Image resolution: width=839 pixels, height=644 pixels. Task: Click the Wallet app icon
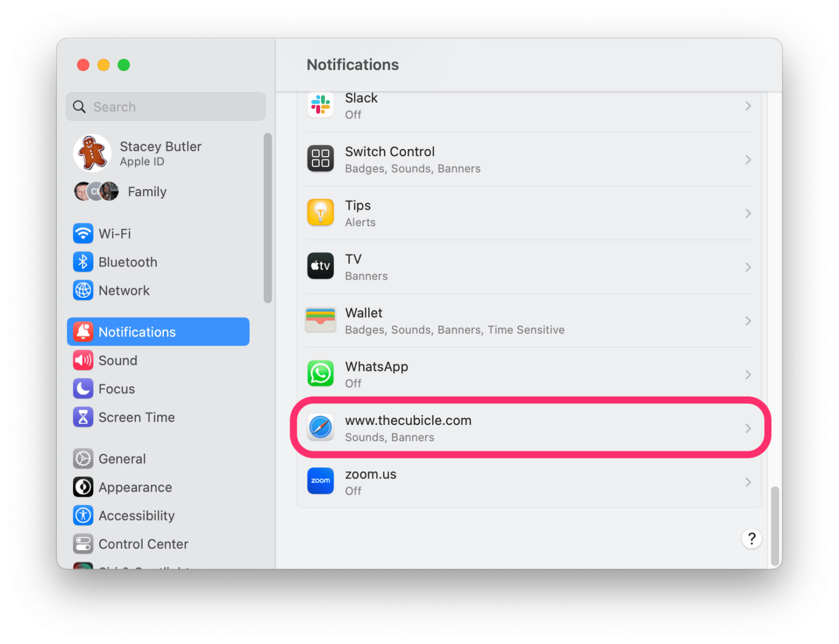(x=321, y=320)
